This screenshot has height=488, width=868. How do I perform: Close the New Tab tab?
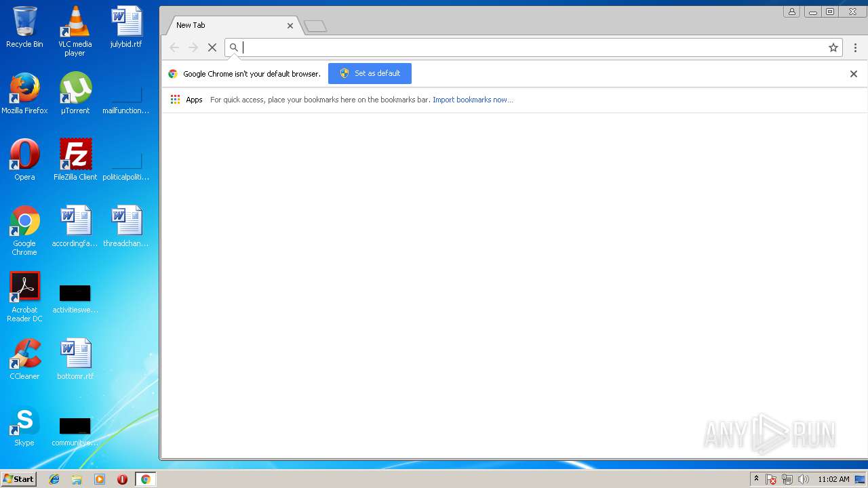(290, 26)
